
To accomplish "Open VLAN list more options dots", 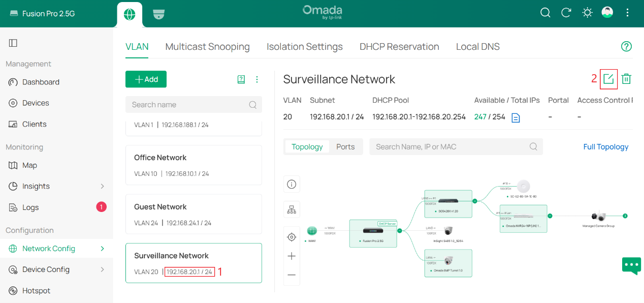I will 257,79.
